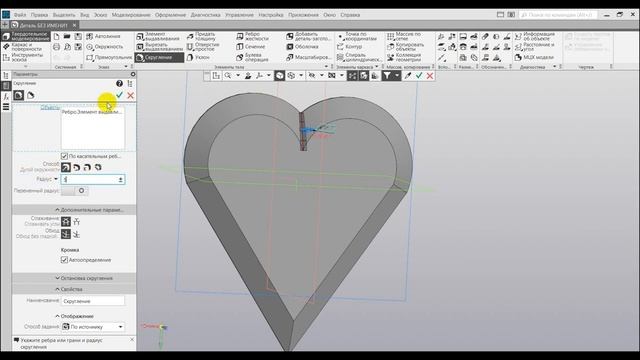The width and height of the screenshot is (640, 360).
Task: Select Расстояние и угол measurement
Action: [535, 47]
